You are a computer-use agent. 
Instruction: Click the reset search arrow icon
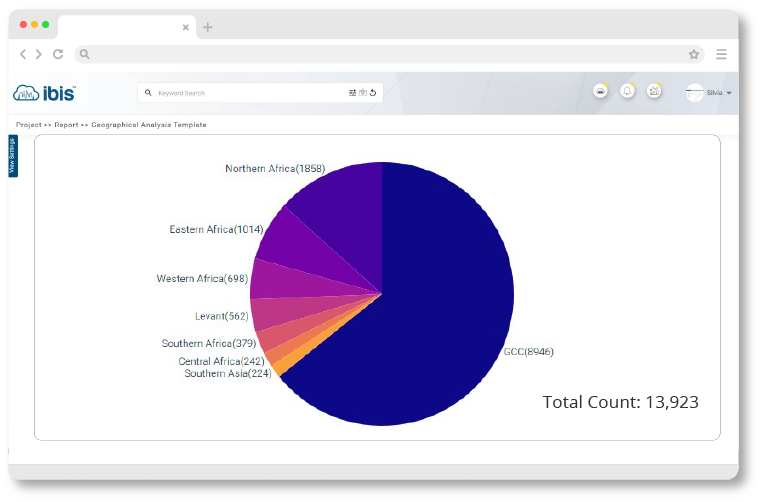click(x=373, y=93)
